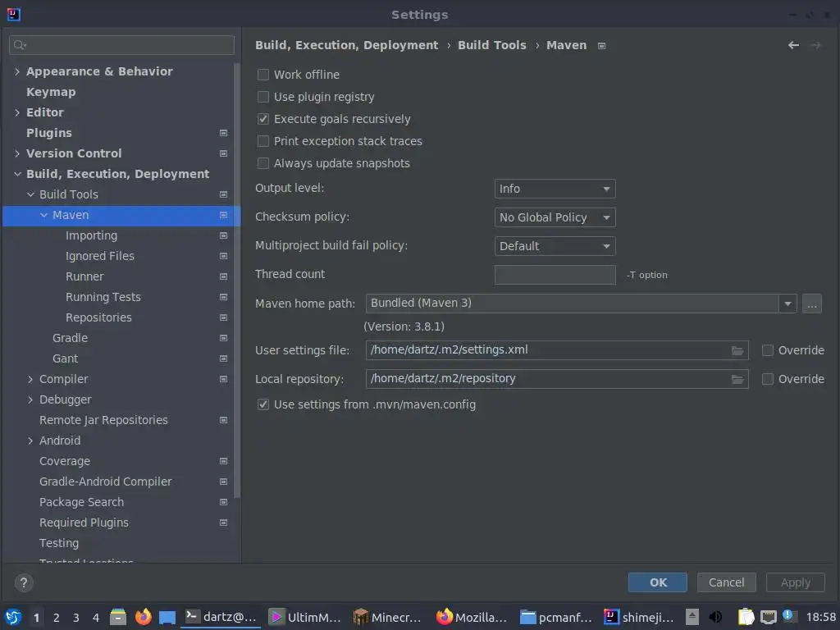Expand the Compiler tree node
Screen dimensions: 840x630
click(x=30, y=379)
